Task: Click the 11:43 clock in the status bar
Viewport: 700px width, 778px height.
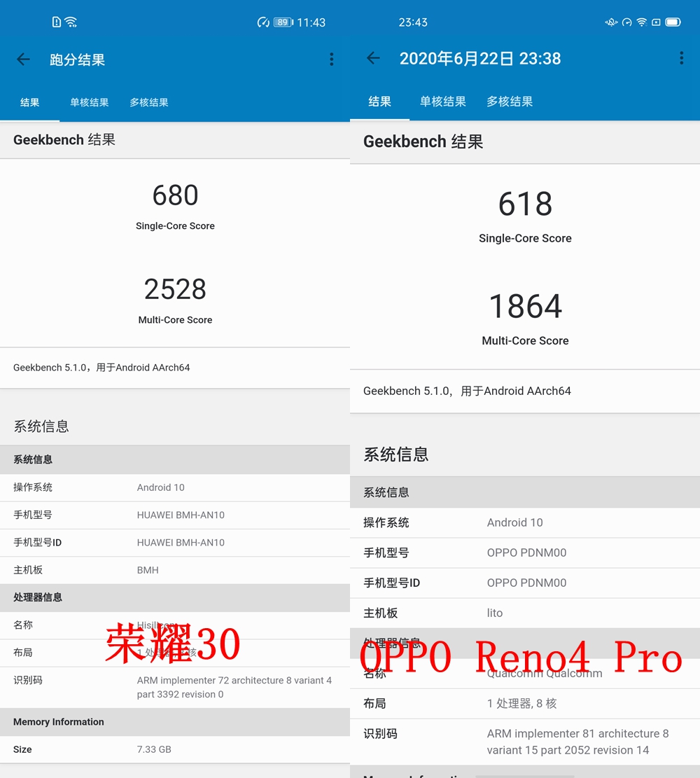Action: [311, 22]
